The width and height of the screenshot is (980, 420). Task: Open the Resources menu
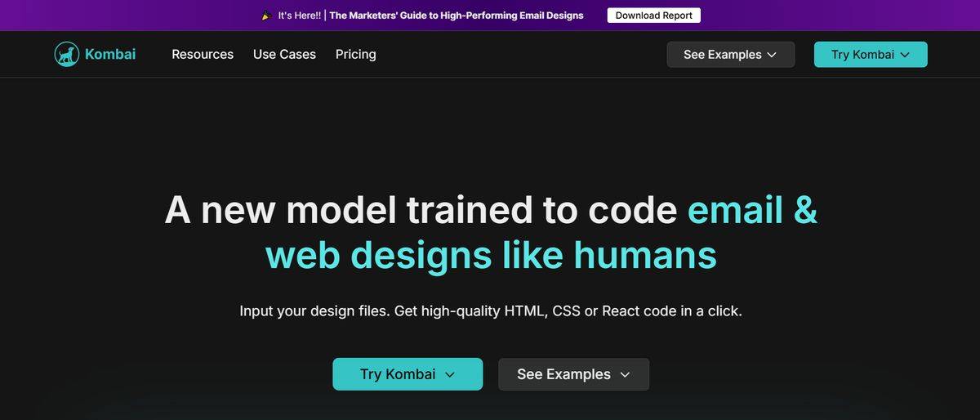pyautogui.click(x=203, y=55)
